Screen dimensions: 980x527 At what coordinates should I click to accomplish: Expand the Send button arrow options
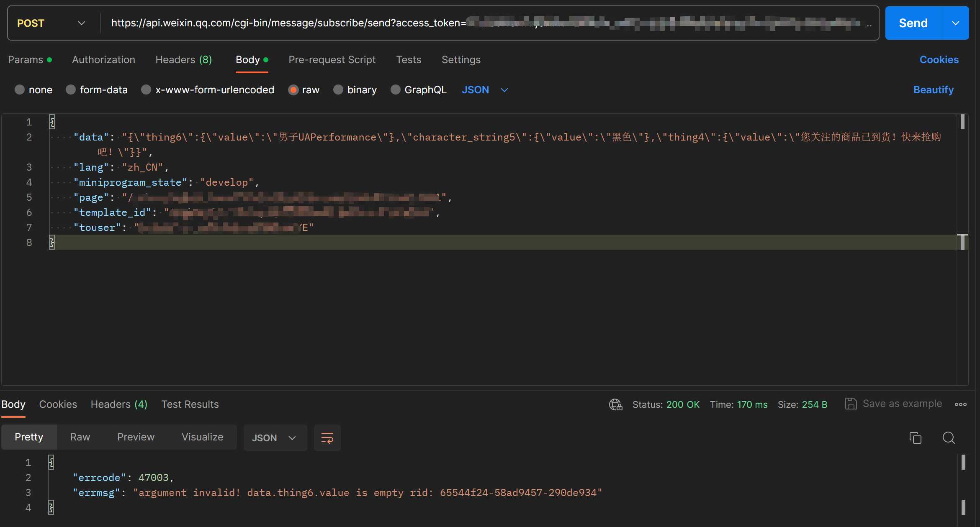(x=955, y=23)
